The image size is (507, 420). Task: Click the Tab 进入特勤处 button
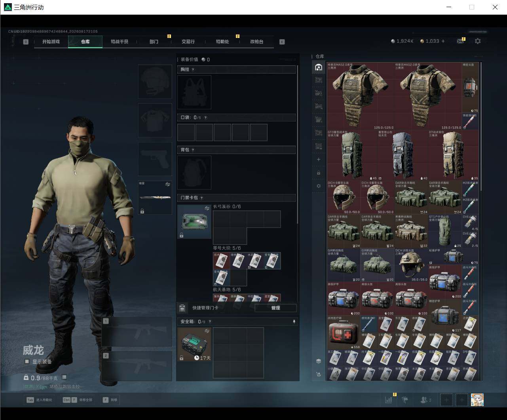coord(39,400)
